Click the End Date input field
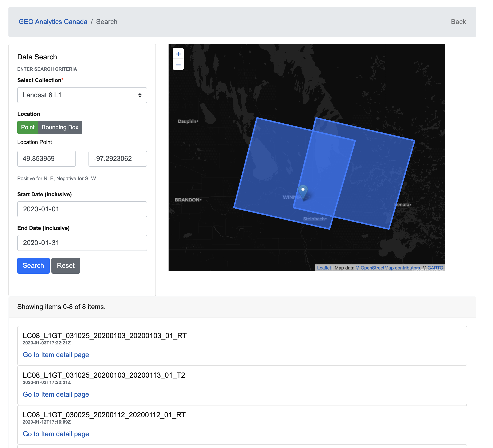The height and width of the screenshot is (448, 493). [82, 243]
